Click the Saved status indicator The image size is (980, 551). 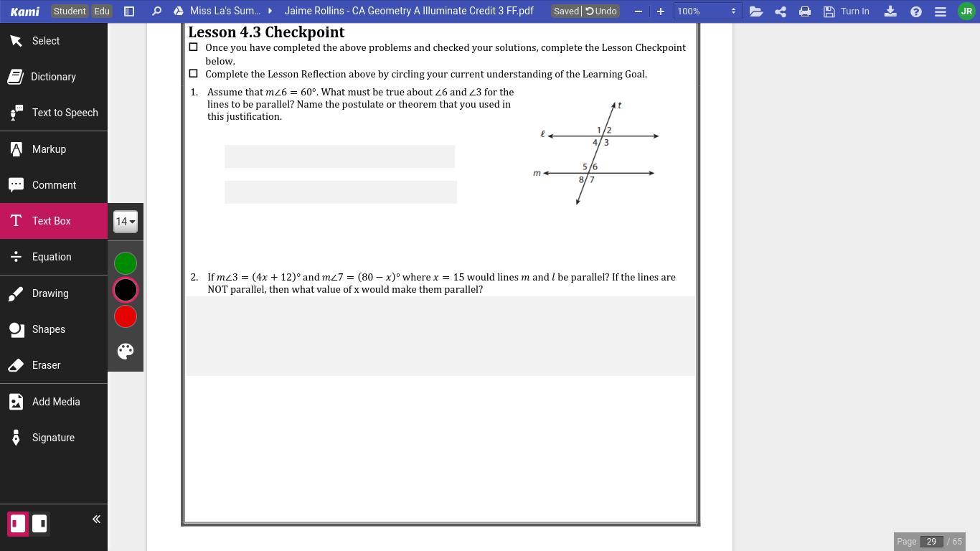point(566,11)
